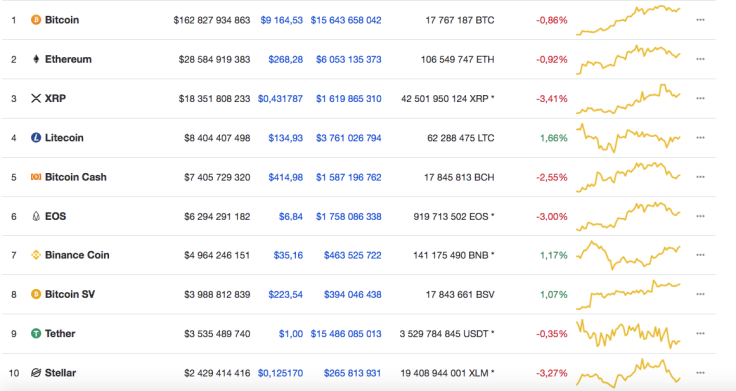Open the Stellar name link
Viewport: 736px width, 391px height.
click(x=60, y=373)
